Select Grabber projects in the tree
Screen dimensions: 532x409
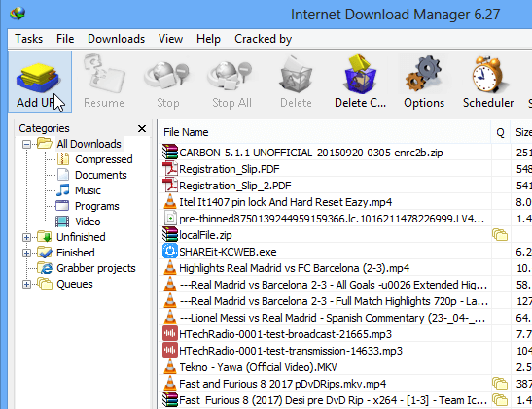click(x=96, y=268)
